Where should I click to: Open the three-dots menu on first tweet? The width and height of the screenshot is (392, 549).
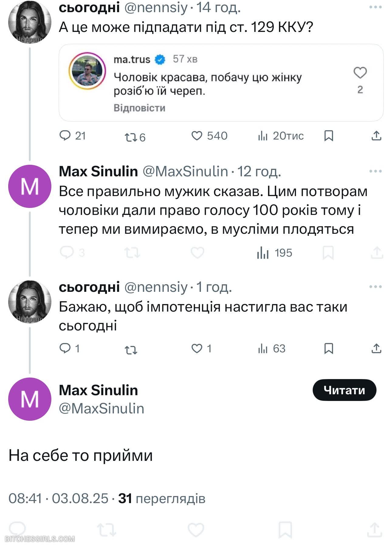click(x=375, y=7)
